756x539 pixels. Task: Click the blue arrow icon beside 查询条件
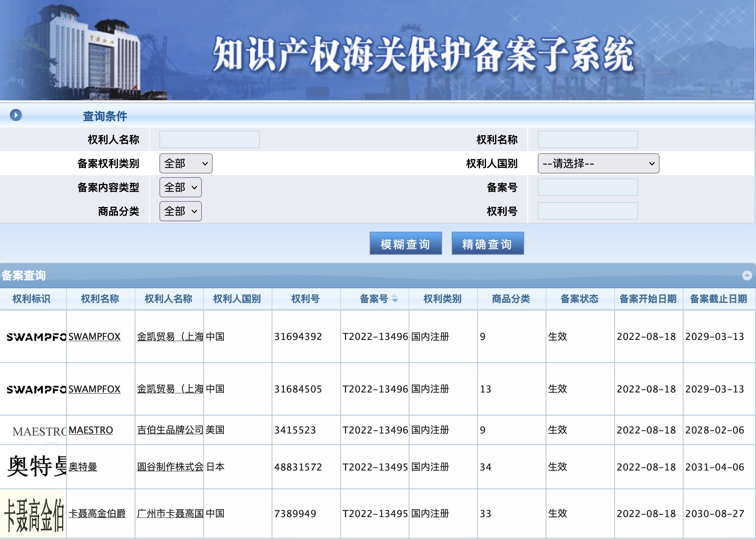tap(15, 115)
